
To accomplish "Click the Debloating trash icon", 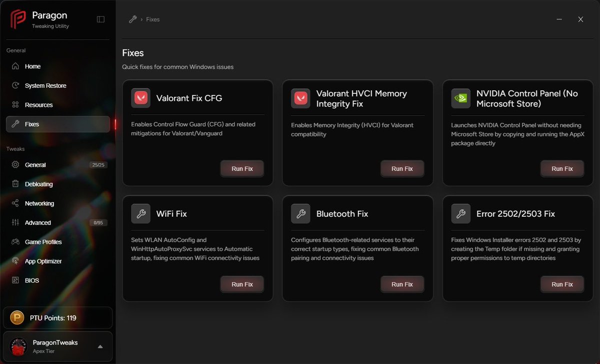I will coord(15,184).
